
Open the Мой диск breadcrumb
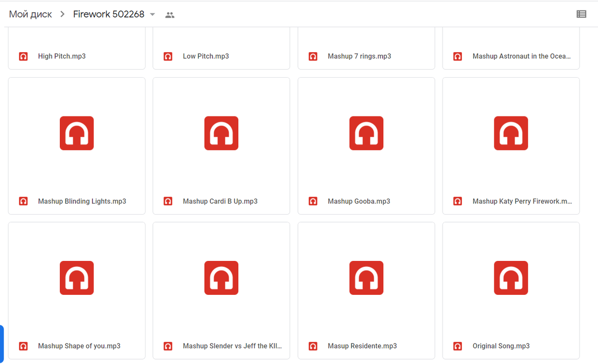tap(30, 14)
